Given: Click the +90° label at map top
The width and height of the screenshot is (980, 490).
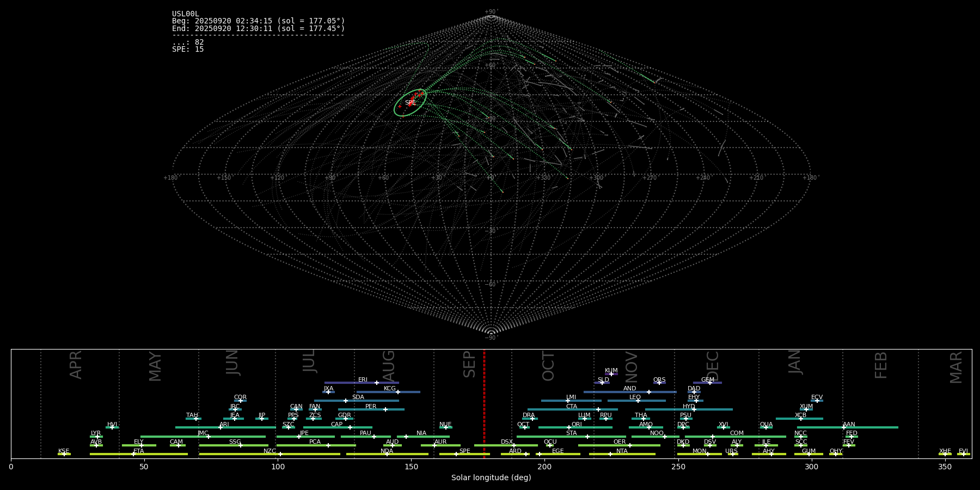Looking at the screenshot, I should tap(491, 12).
